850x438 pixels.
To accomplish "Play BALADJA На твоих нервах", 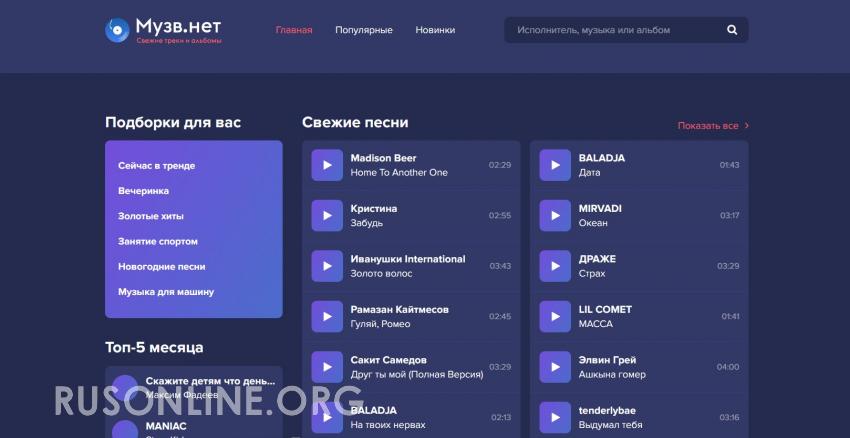I will 327,417.
